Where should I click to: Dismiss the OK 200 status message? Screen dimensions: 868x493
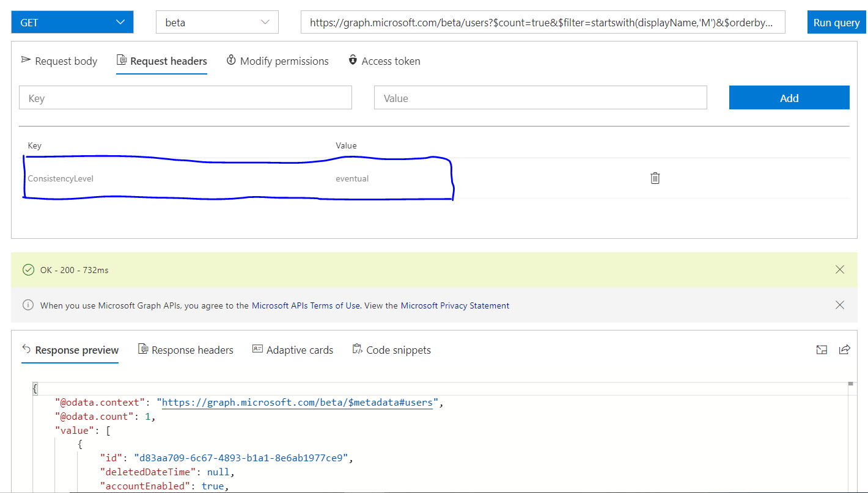(x=840, y=269)
